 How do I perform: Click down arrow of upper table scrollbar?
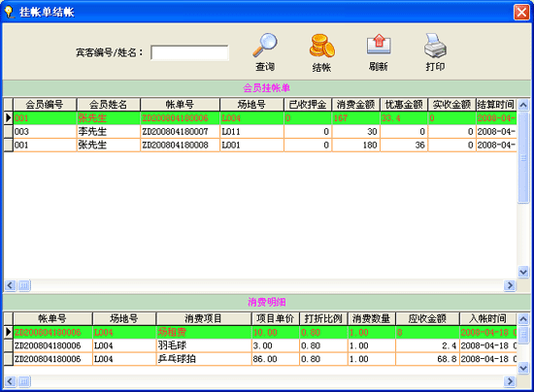523,272
